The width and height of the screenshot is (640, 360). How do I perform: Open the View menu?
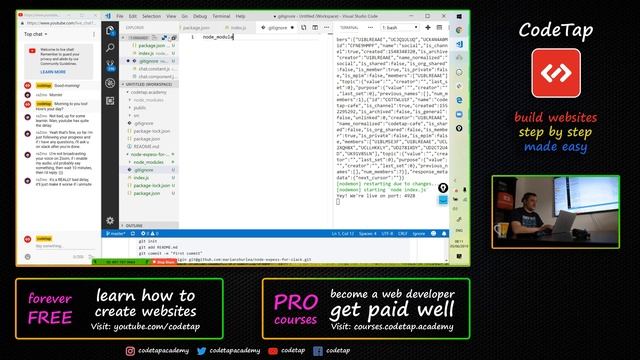[171, 16]
